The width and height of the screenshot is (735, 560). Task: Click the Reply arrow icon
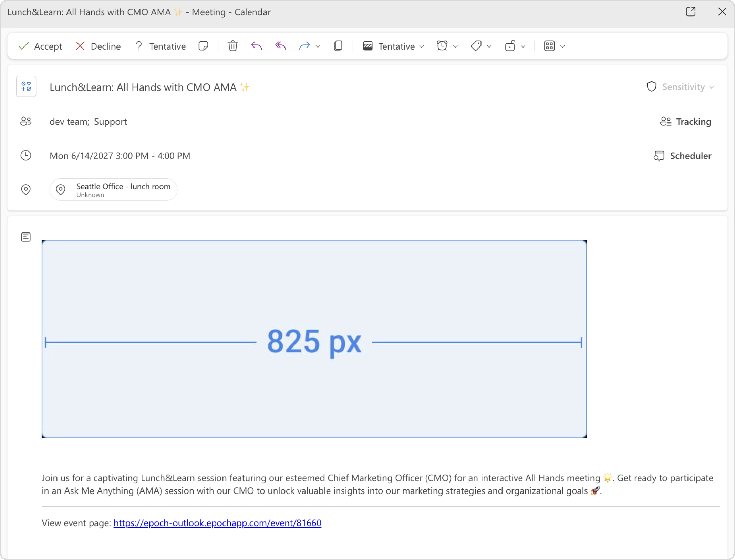(257, 46)
